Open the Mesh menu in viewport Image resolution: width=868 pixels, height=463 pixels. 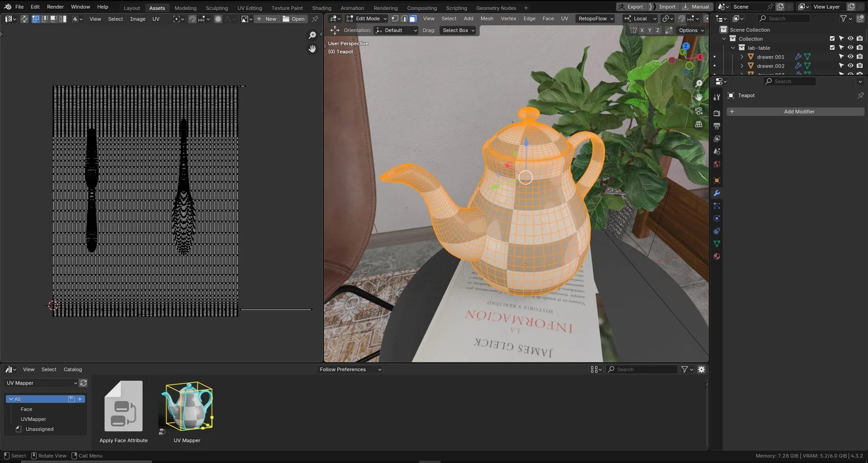[487, 18]
